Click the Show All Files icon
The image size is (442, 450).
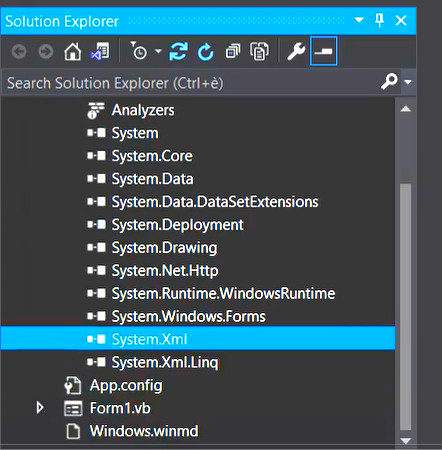point(259,51)
